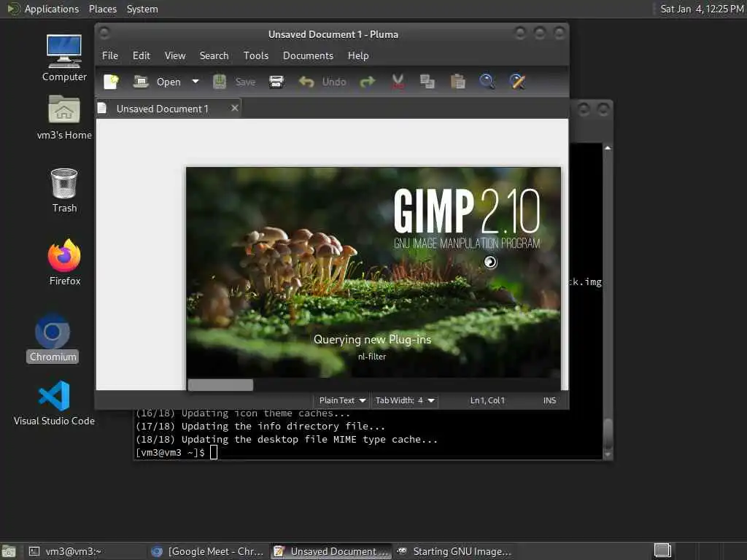
Task: Click the show desktop icon in taskbar
Action: tap(9, 551)
